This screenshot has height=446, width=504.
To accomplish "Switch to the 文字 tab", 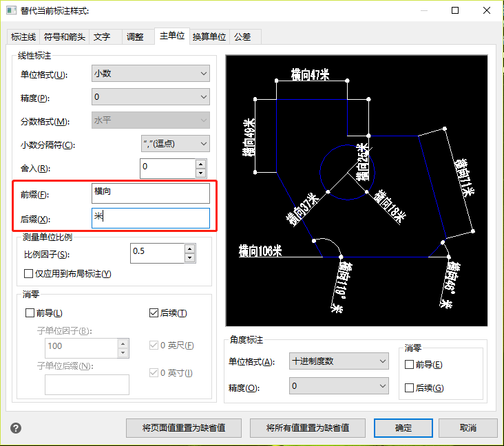I will tap(105, 37).
